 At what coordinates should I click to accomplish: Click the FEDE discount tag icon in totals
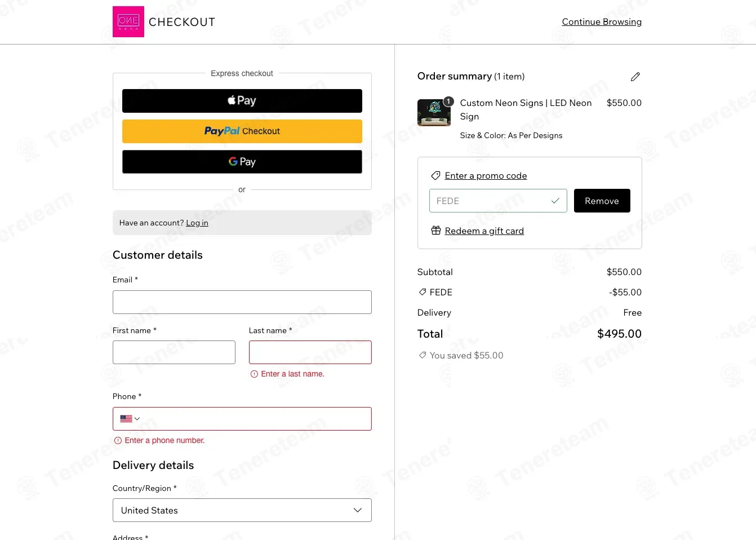pos(423,292)
